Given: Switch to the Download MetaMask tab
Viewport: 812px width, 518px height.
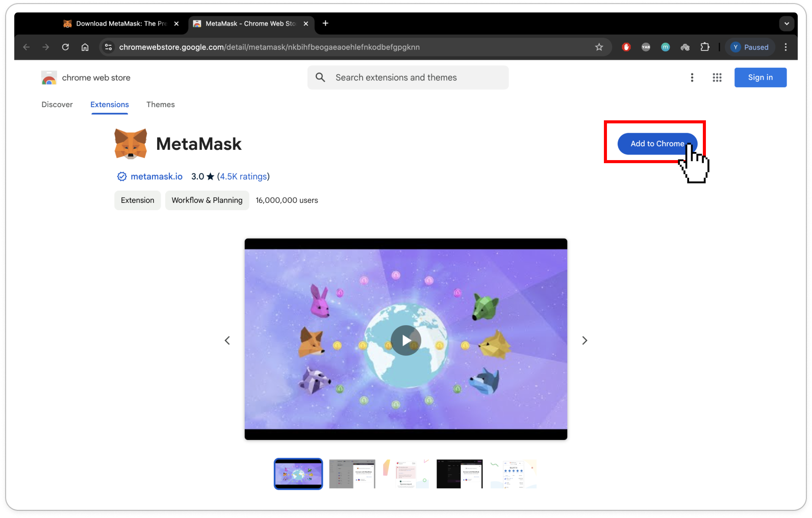Looking at the screenshot, I should tap(120, 23).
